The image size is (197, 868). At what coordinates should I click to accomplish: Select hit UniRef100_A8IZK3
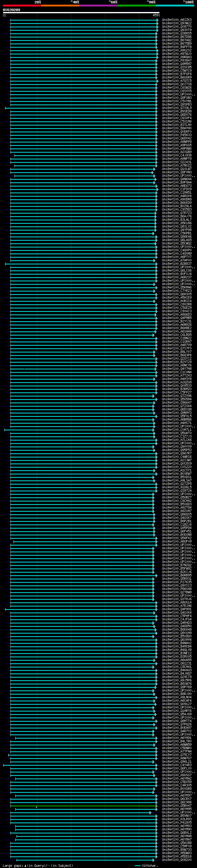pyautogui.click(x=177, y=20)
